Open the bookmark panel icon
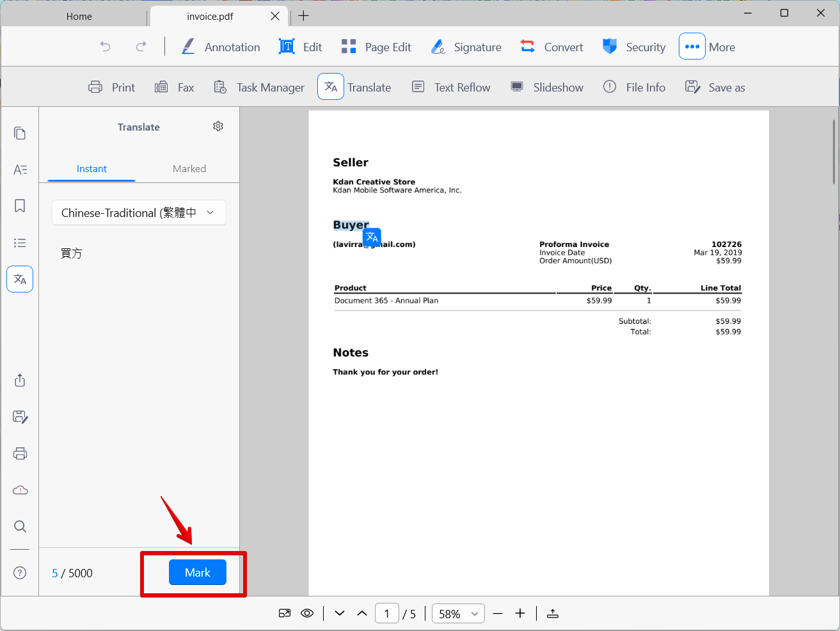This screenshot has height=631, width=840. click(x=20, y=205)
